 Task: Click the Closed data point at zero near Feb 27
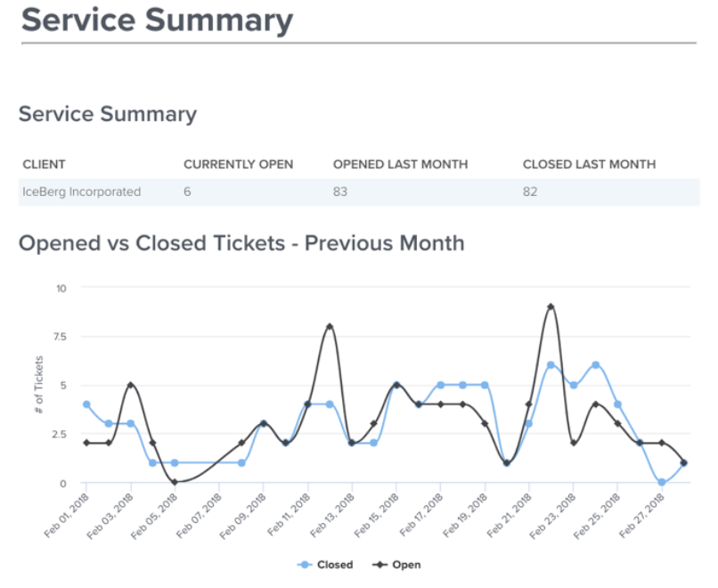pyautogui.click(x=661, y=482)
